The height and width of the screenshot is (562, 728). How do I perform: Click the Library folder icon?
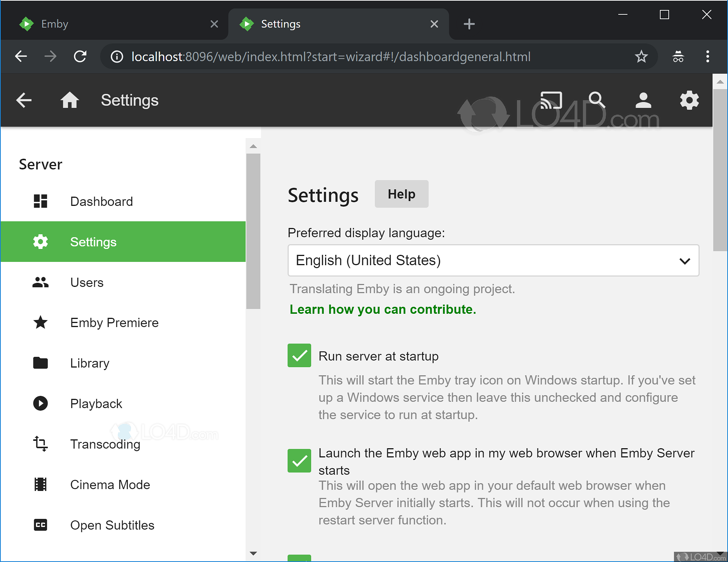click(x=40, y=363)
